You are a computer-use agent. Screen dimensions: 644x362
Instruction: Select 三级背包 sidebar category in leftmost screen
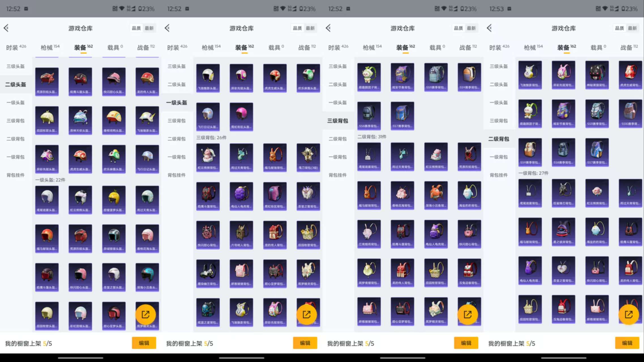(16, 121)
